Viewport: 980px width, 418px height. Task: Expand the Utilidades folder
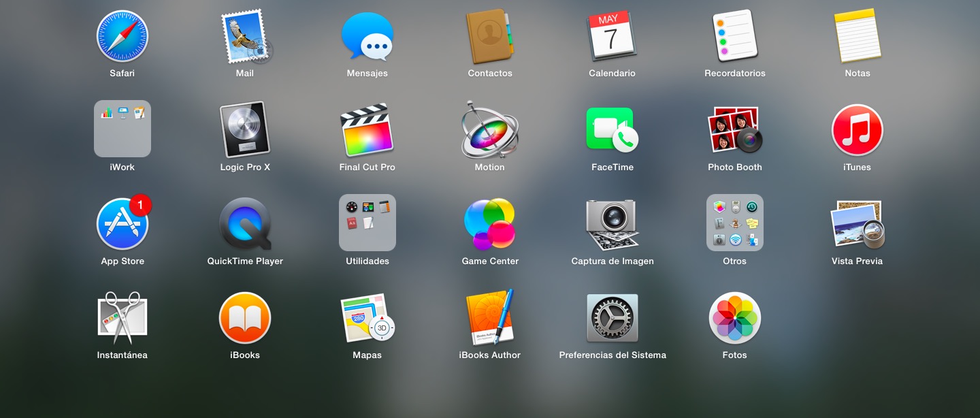click(367, 223)
